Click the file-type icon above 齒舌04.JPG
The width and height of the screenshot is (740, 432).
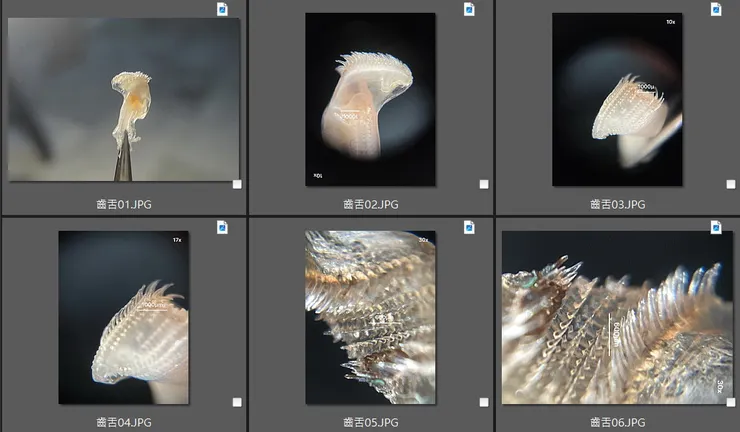tap(222, 227)
